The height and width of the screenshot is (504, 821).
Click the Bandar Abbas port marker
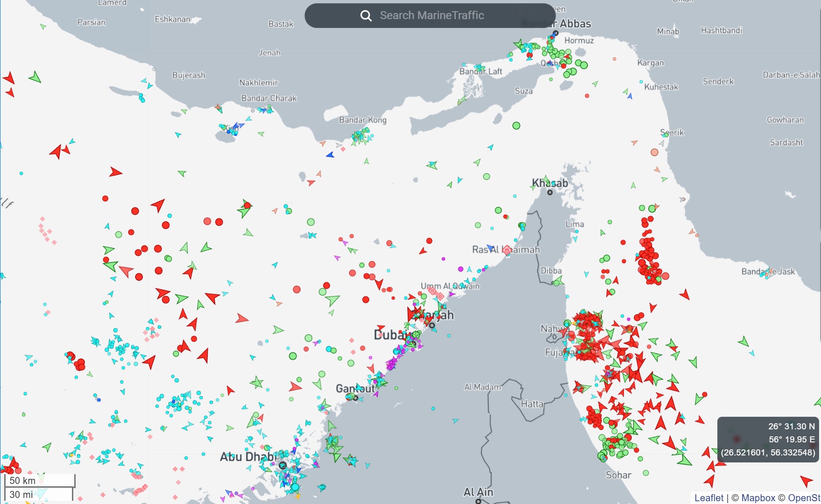[555, 33]
